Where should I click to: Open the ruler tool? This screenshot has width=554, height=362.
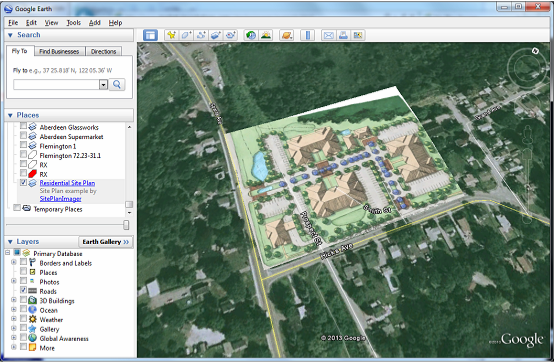(308, 35)
